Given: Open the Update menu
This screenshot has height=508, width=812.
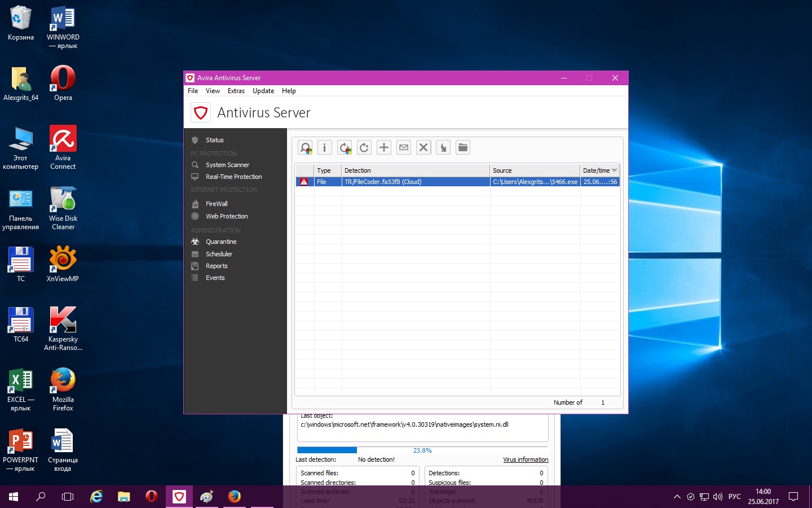Looking at the screenshot, I should [x=263, y=91].
